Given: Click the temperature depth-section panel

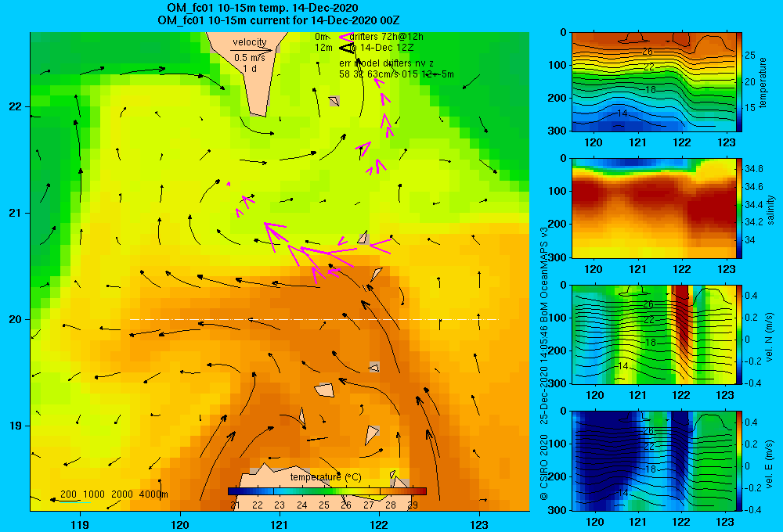Looking at the screenshot, I should 654,82.
